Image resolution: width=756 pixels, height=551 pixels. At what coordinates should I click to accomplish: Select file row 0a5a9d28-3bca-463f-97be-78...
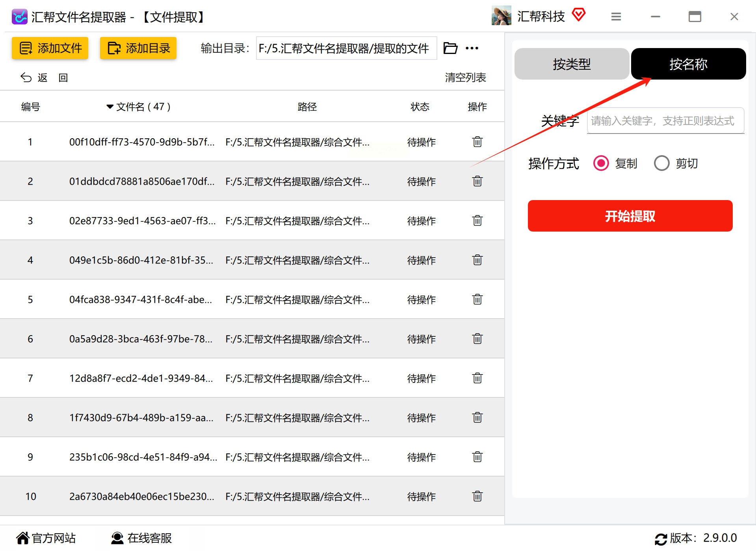click(252, 339)
